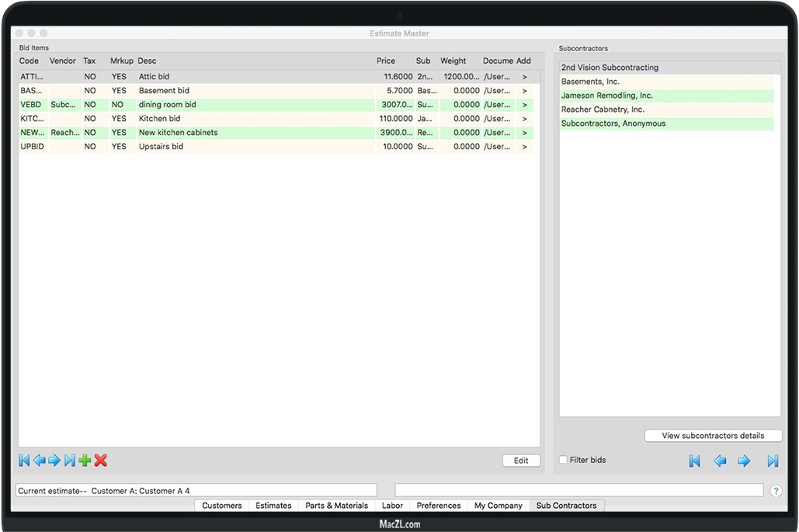Select Jameson Remodling, Inc. subcontractor
Image resolution: width=799 pixels, height=532 pixels.
click(607, 96)
